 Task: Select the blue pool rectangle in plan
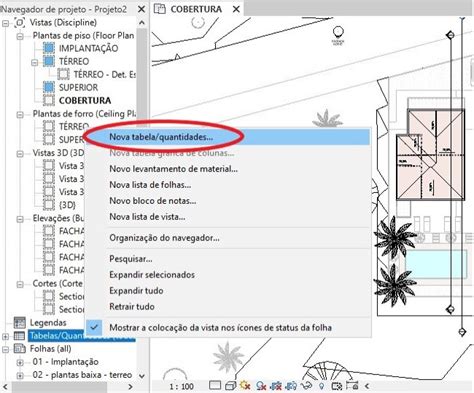(x=436, y=264)
